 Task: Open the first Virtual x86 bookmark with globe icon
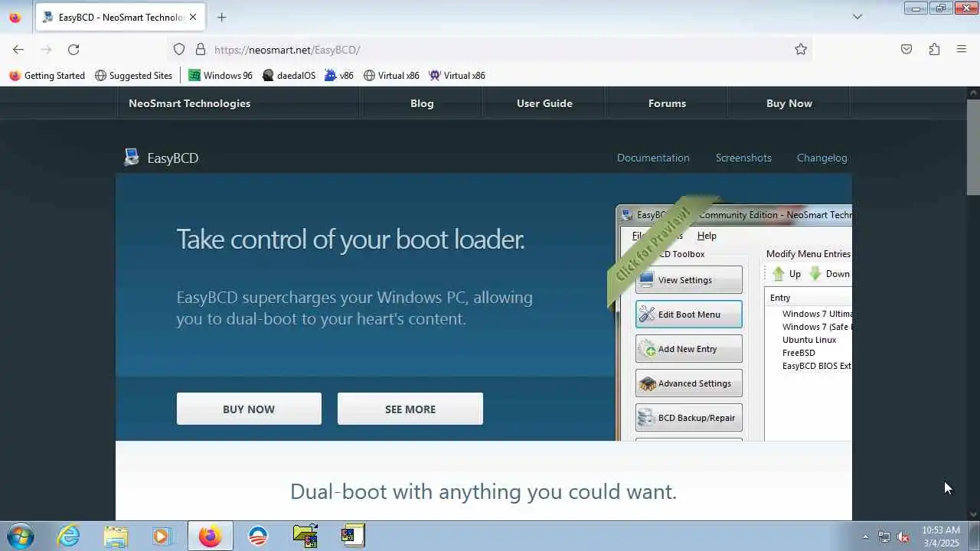click(391, 75)
